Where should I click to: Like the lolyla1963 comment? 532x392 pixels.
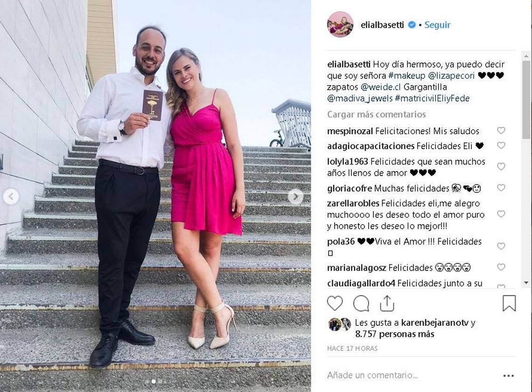pos(501,166)
